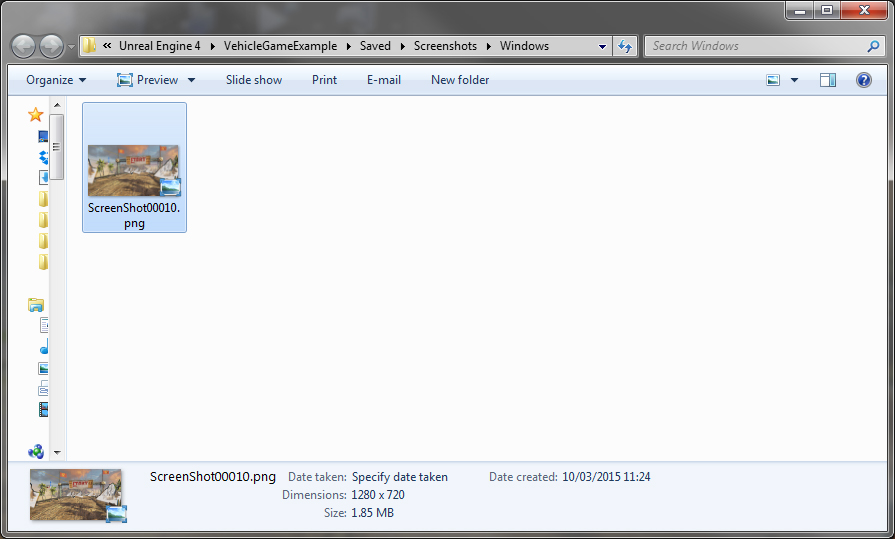Open Documents library icon
The width and height of the screenshot is (895, 539).
[44, 325]
